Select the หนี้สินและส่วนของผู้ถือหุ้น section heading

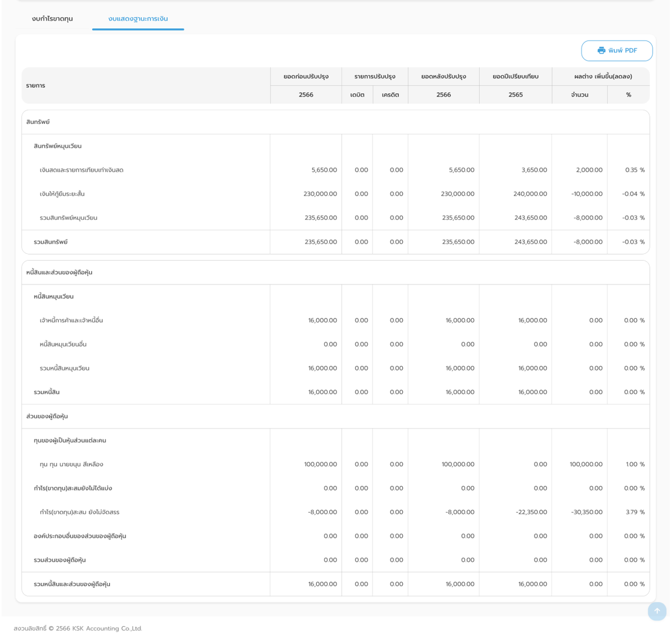coord(59,273)
